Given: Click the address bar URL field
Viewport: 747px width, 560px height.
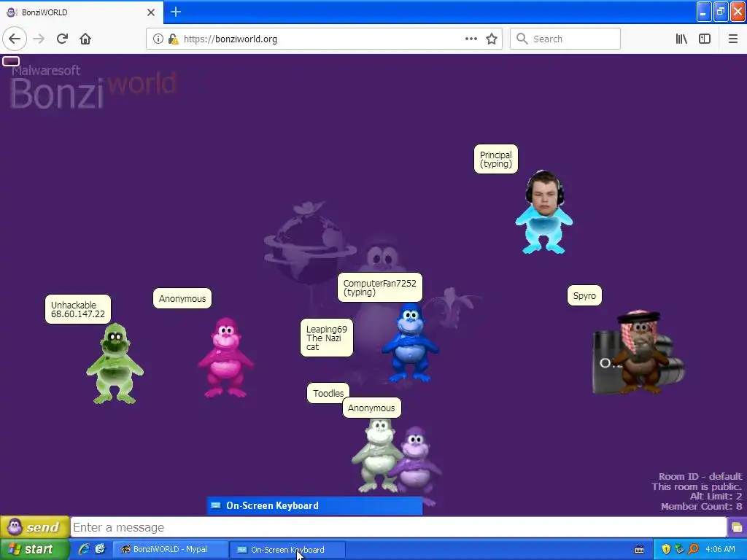Looking at the screenshot, I should (x=324, y=39).
